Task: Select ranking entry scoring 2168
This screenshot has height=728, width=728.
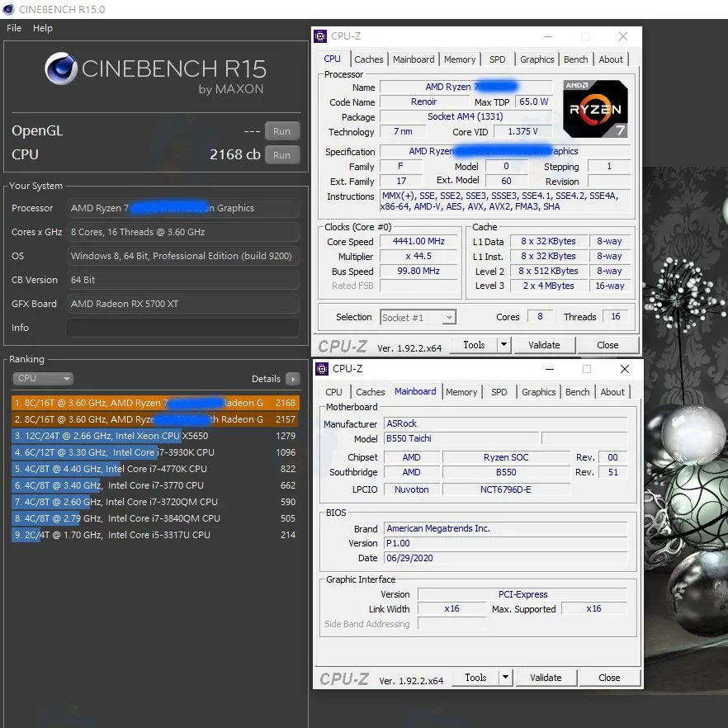Action: (x=155, y=403)
